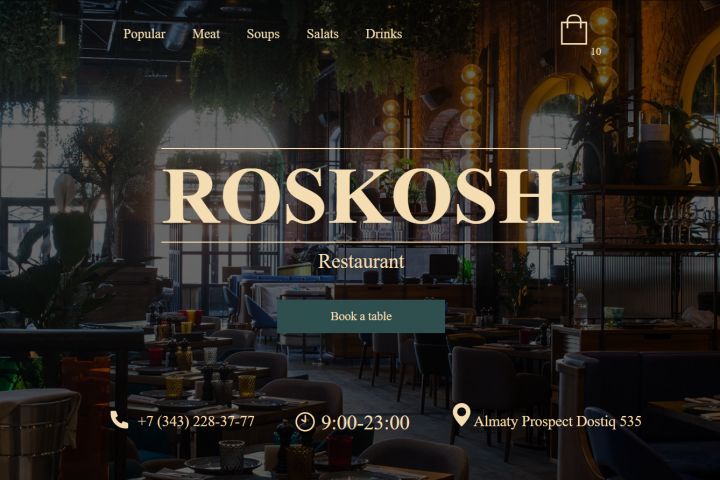Click the thin line below the ROSKOSH title
Screen dimensions: 720x480
tap(361, 242)
